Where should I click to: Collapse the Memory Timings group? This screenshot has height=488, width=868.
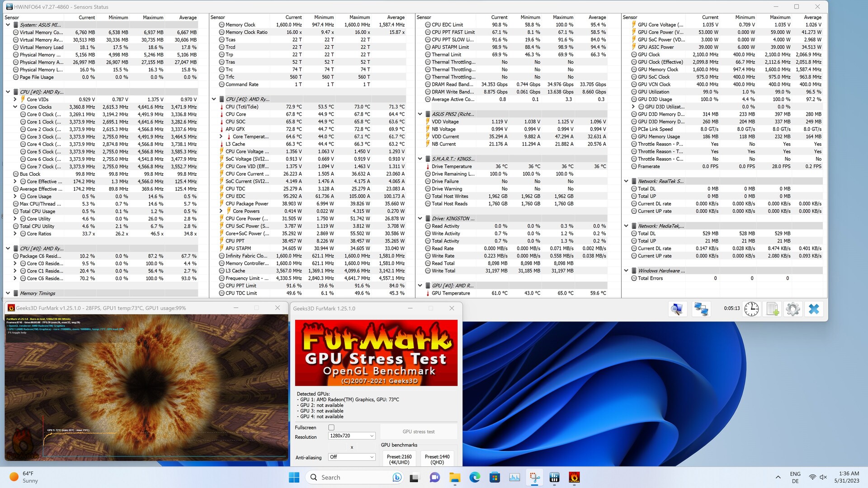[x=8, y=293]
